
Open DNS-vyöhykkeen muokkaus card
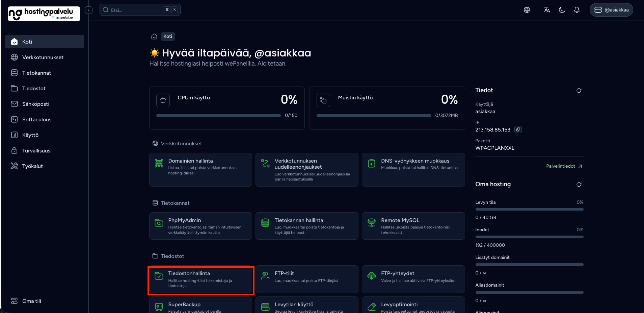click(x=413, y=170)
